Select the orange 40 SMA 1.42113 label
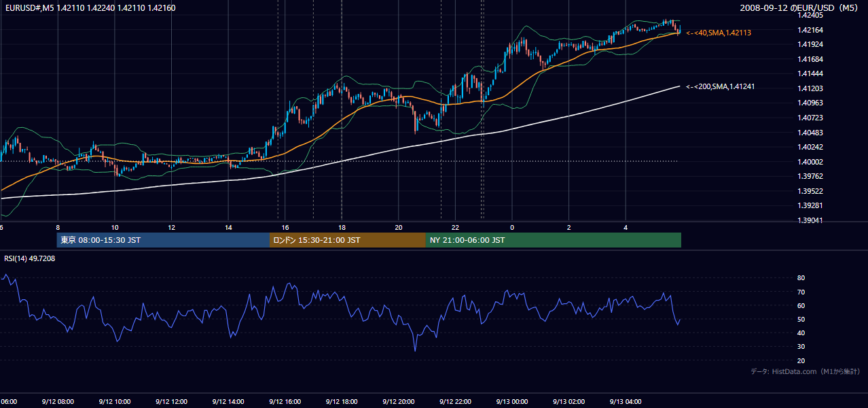Screen dimensions: 868x408 719,33
